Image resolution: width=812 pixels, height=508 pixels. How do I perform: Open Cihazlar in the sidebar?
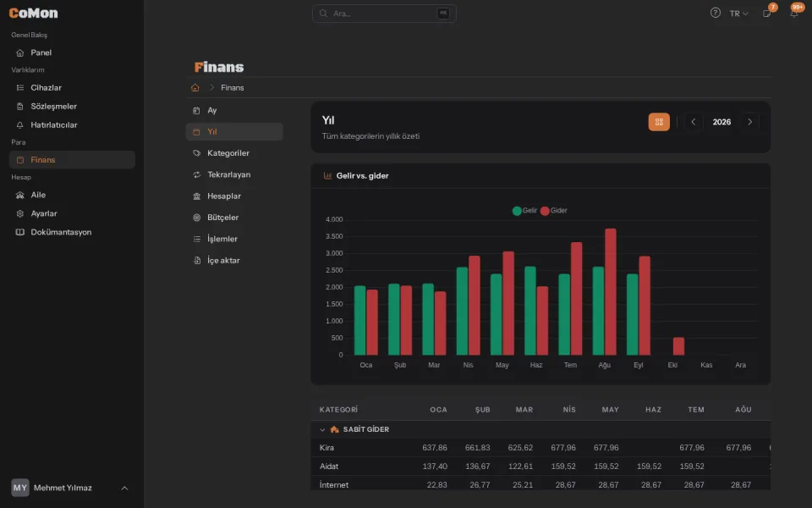[x=72, y=87]
